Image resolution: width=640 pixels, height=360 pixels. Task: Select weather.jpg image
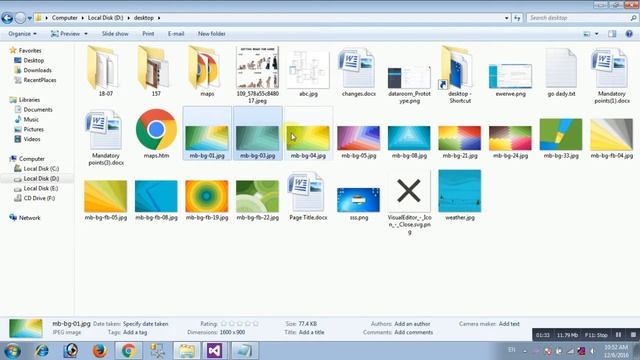pos(460,196)
